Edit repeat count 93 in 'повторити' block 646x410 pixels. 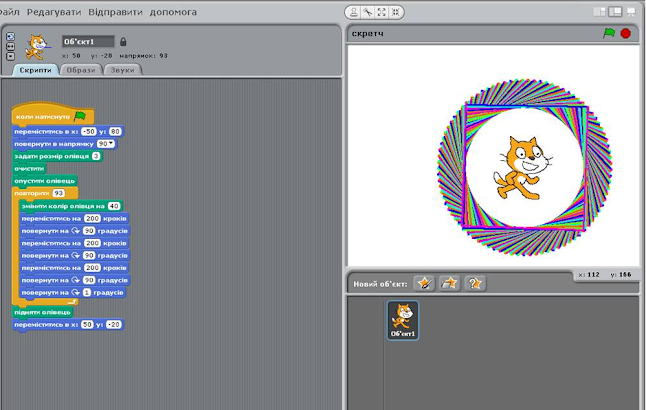tap(59, 193)
